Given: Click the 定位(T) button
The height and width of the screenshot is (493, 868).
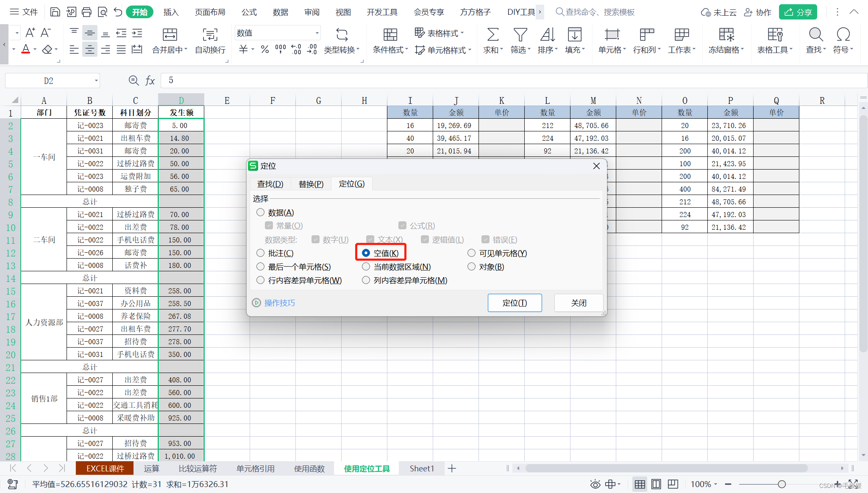Looking at the screenshot, I should click(515, 303).
